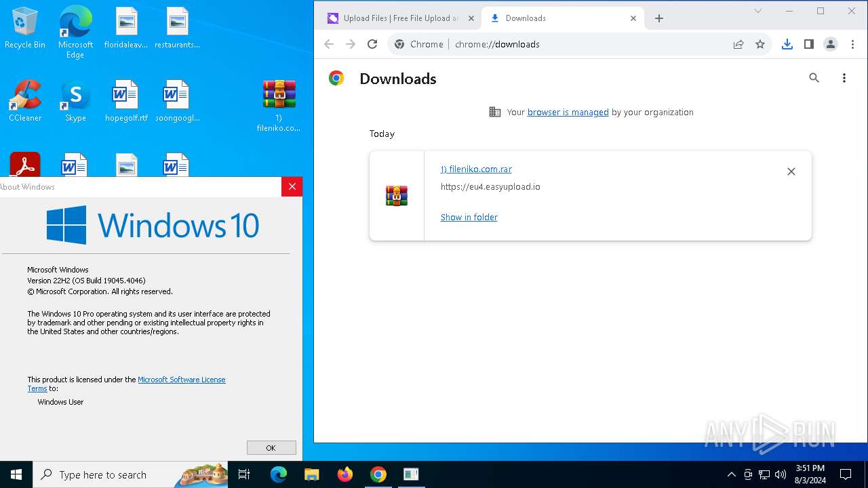This screenshot has width=868, height=488.
Task: Select soongoogl... Word document on desktop
Action: 177,102
